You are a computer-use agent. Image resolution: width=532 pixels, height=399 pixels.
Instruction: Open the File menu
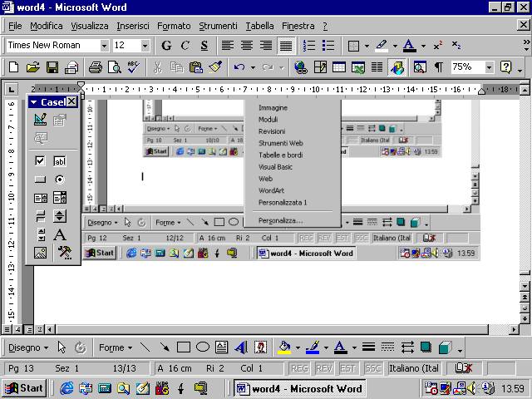point(15,26)
